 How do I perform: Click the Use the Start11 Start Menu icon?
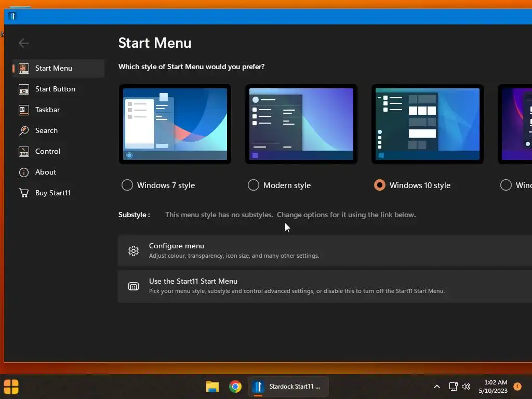pos(134,286)
